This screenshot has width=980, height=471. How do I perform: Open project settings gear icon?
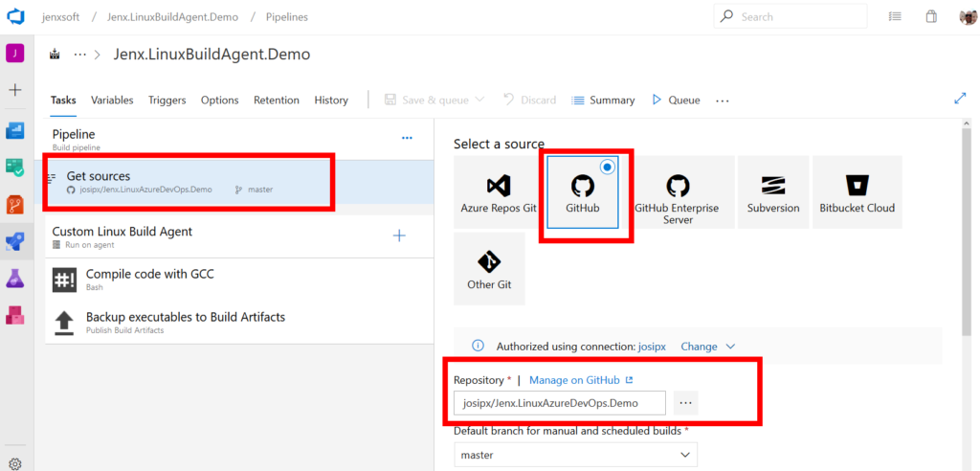pyautogui.click(x=15, y=463)
